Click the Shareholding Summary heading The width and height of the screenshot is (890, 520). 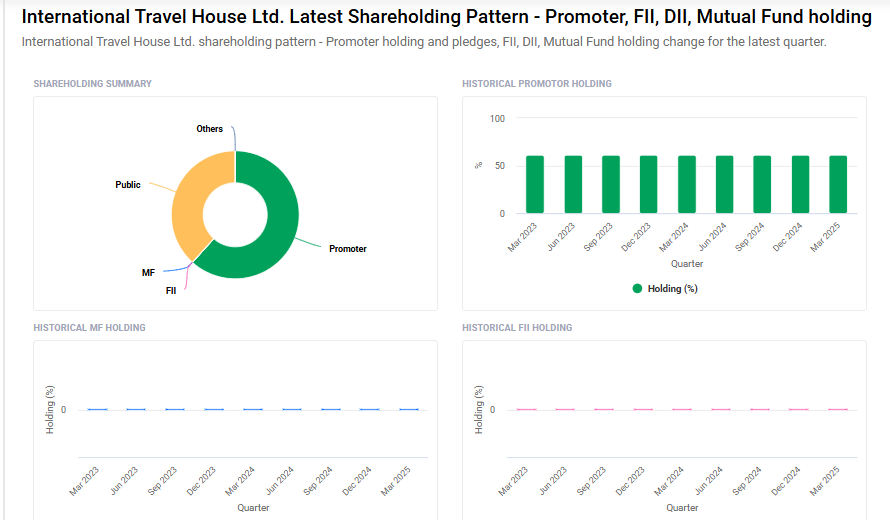coord(93,83)
